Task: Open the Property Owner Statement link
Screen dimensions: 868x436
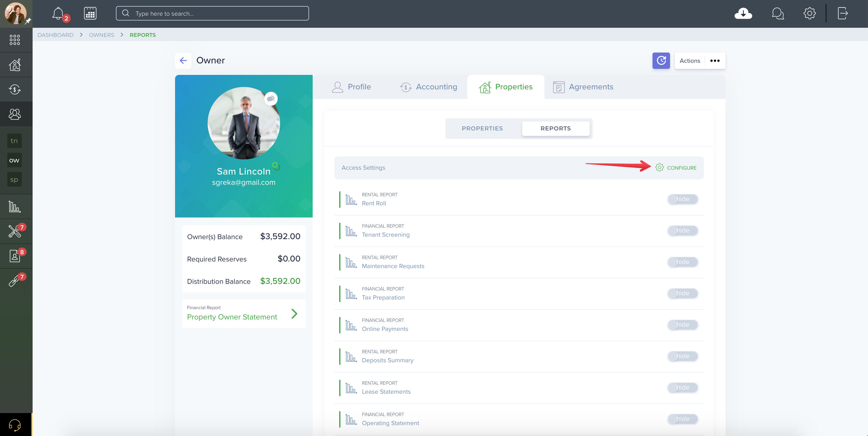Action: (232, 317)
